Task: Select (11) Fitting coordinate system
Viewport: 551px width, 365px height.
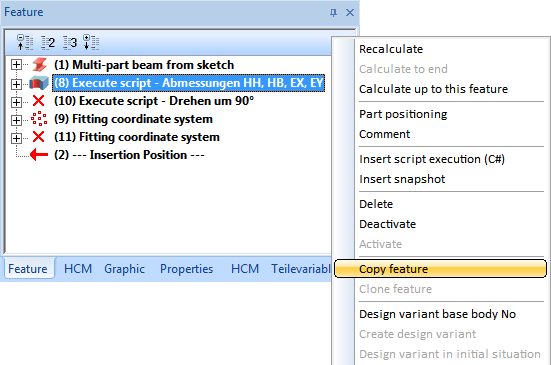Action: pyautogui.click(x=137, y=137)
